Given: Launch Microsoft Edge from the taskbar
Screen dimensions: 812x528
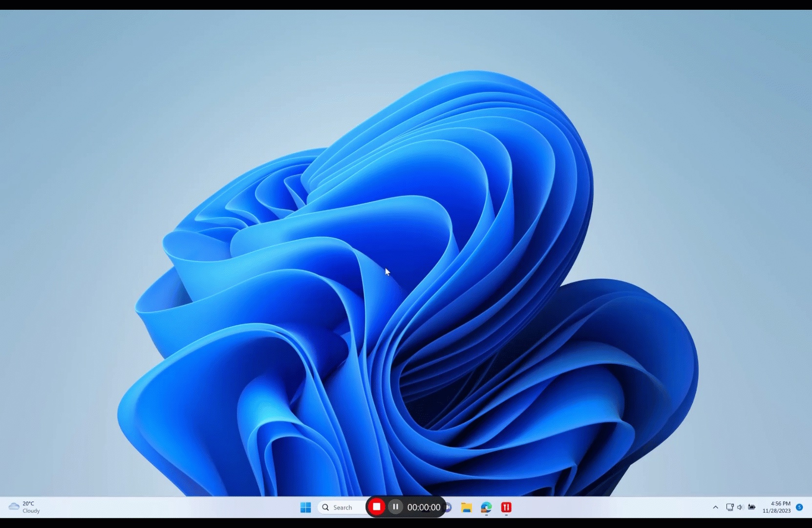Looking at the screenshot, I should click(x=486, y=507).
